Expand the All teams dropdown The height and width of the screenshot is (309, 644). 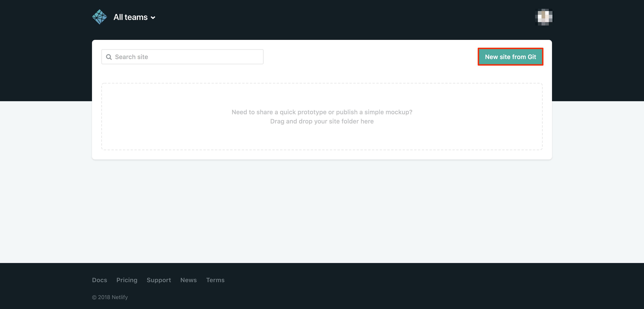pos(134,17)
